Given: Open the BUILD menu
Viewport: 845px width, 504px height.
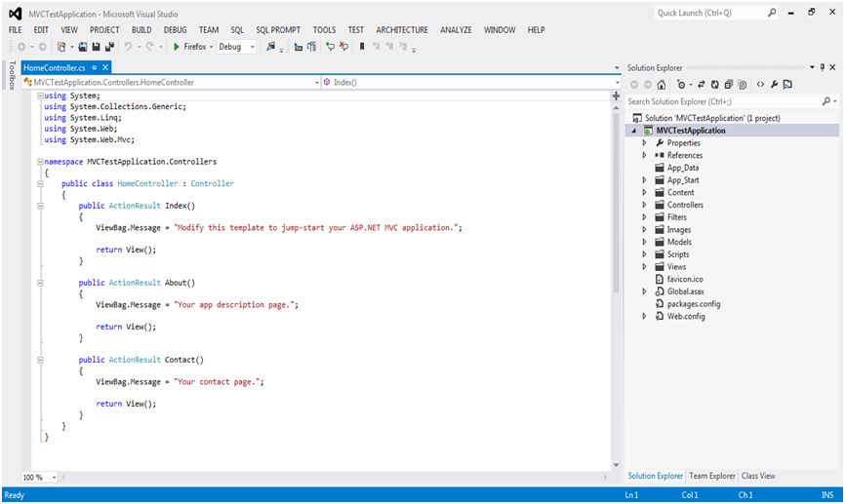Looking at the screenshot, I should pyautogui.click(x=141, y=30).
